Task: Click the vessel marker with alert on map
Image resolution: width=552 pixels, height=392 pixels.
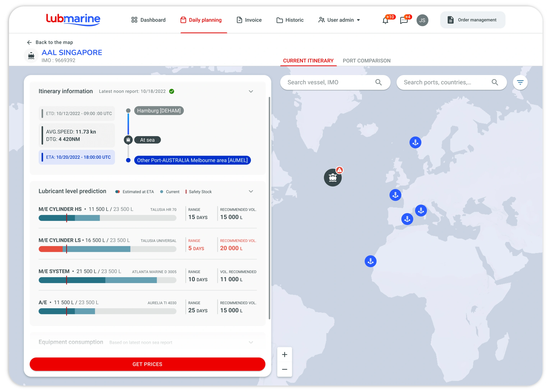Action: tap(333, 178)
